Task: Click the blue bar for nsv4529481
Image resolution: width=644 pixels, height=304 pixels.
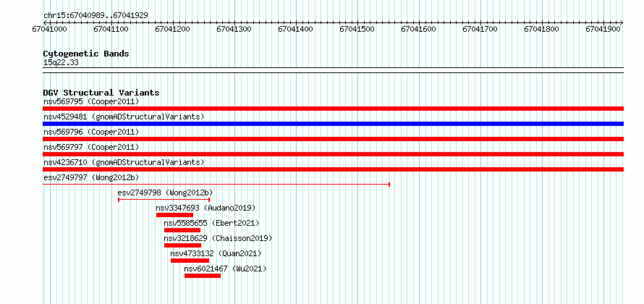Action: 333,124
